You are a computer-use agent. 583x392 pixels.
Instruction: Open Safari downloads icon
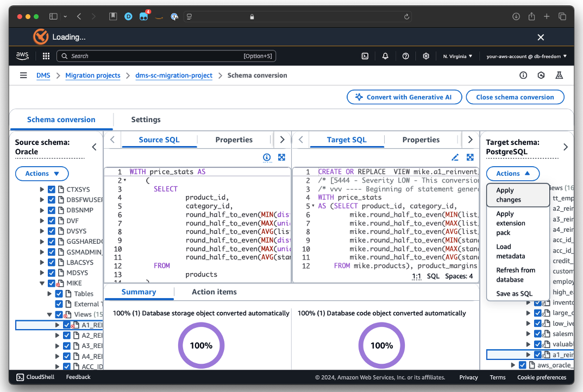coord(516,16)
